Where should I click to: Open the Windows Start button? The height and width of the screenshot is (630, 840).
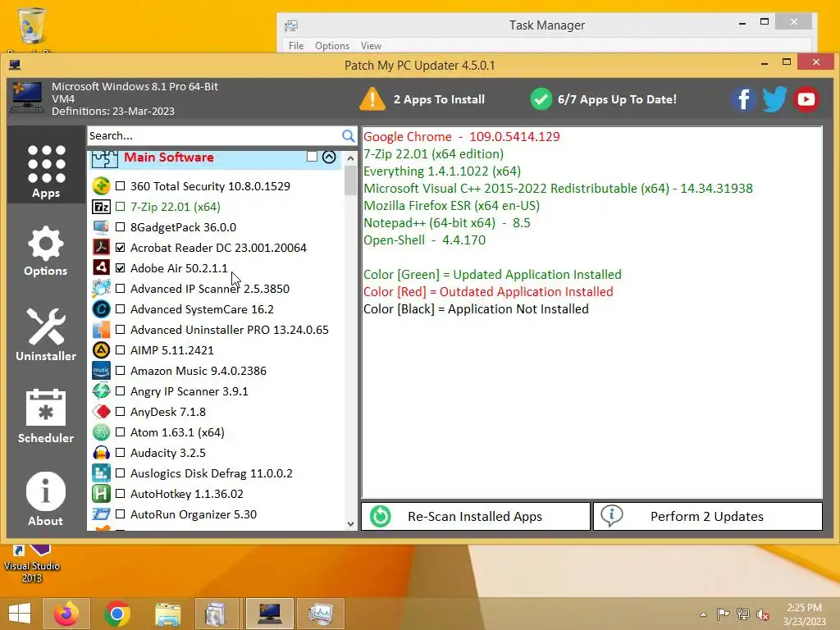click(20, 614)
